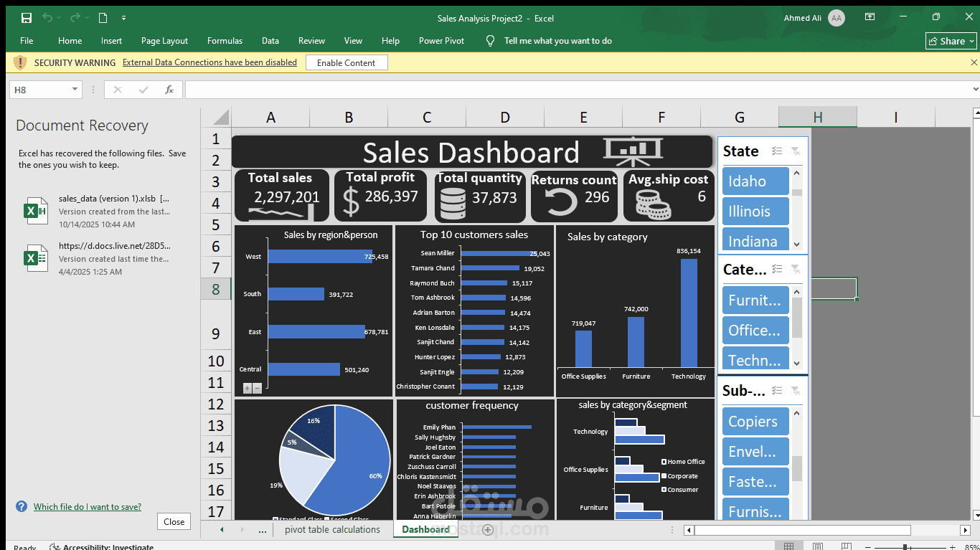This screenshot has width=980, height=550.
Task: Undo the last action in Quick Access
Action: [48, 18]
